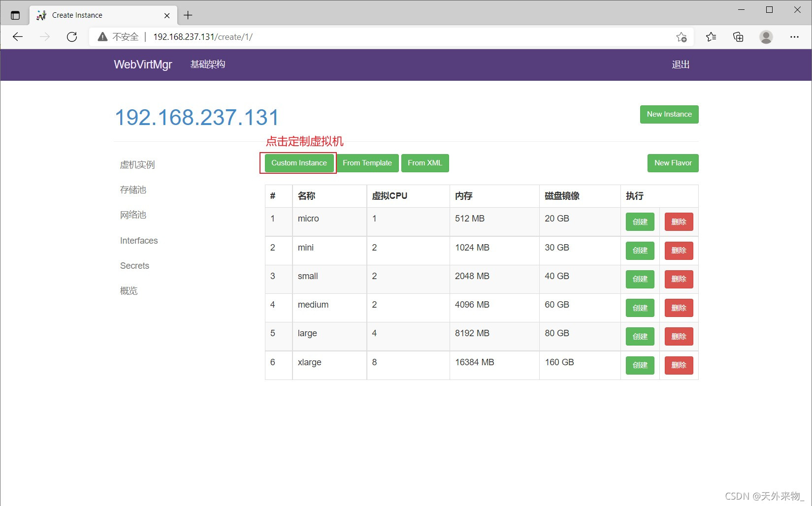
Task: Open the browser profile avatar
Action: [x=766, y=37]
